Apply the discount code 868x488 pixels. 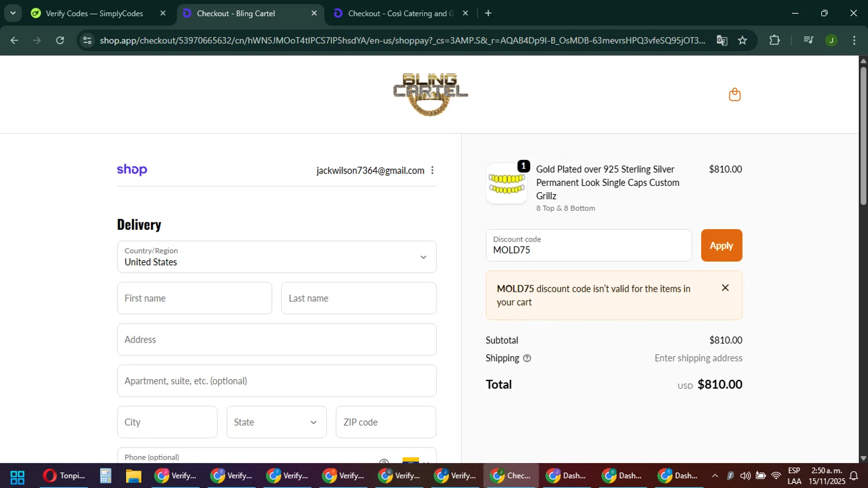coord(721,245)
